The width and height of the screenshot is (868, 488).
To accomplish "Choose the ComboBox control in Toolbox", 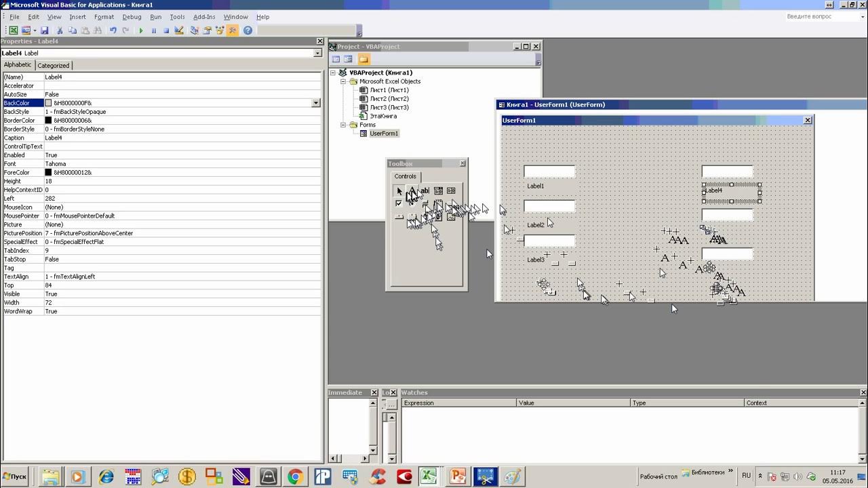I will [438, 190].
